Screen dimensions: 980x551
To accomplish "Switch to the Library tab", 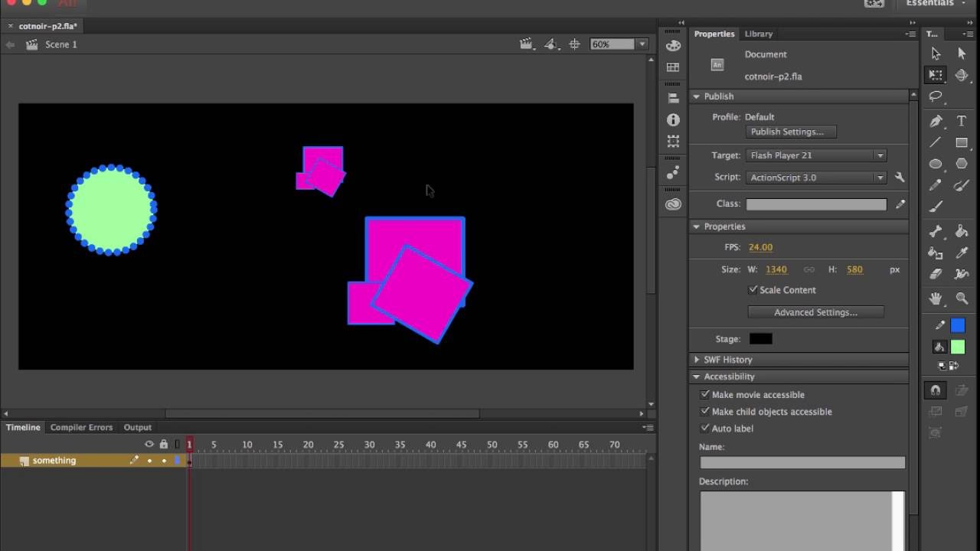I will coord(758,34).
